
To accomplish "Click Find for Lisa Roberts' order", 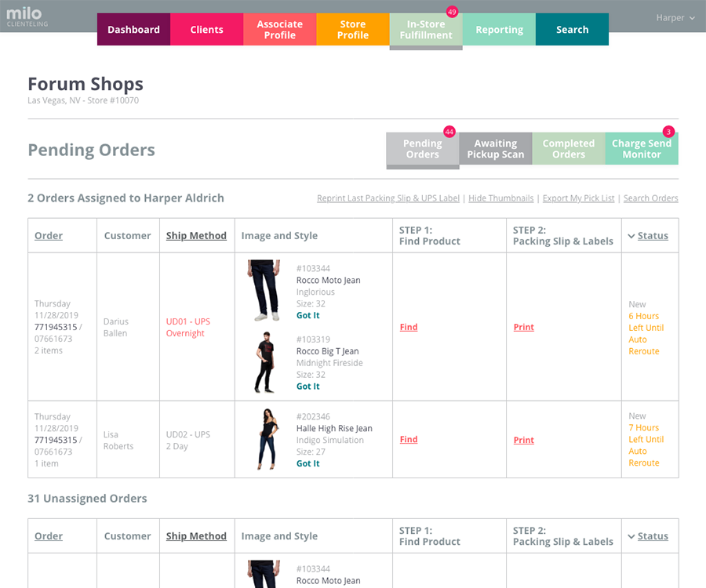I will click(x=409, y=440).
